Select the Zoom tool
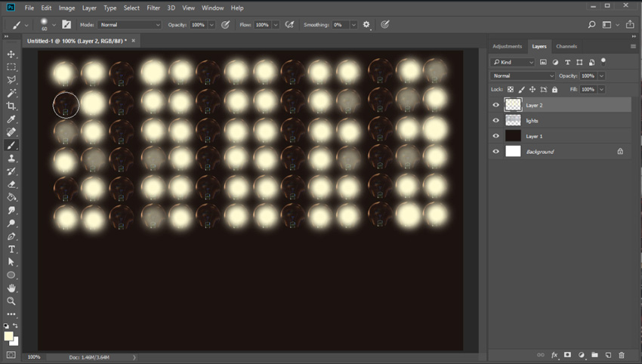 pyautogui.click(x=11, y=301)
